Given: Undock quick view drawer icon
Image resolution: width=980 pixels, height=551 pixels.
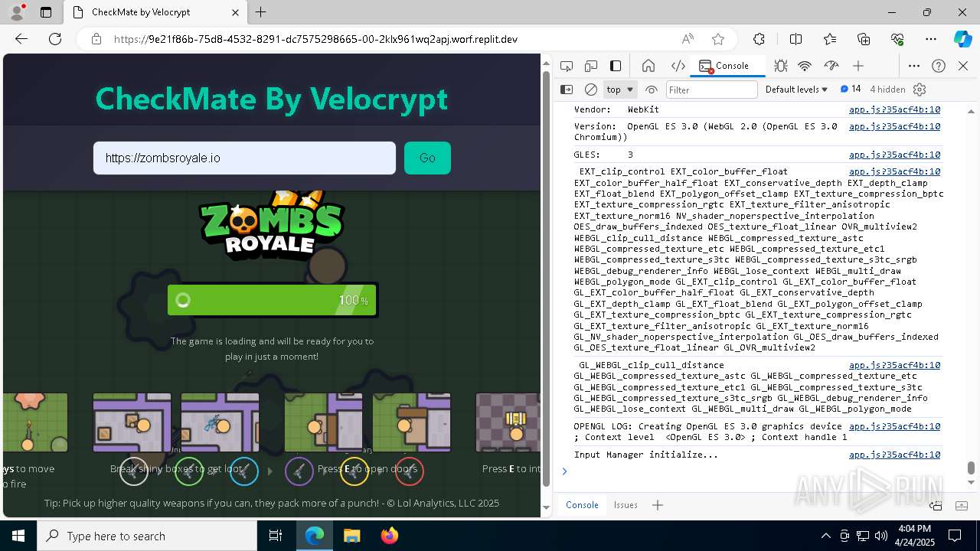Looking at the screenshot, I should coord(936,505).
